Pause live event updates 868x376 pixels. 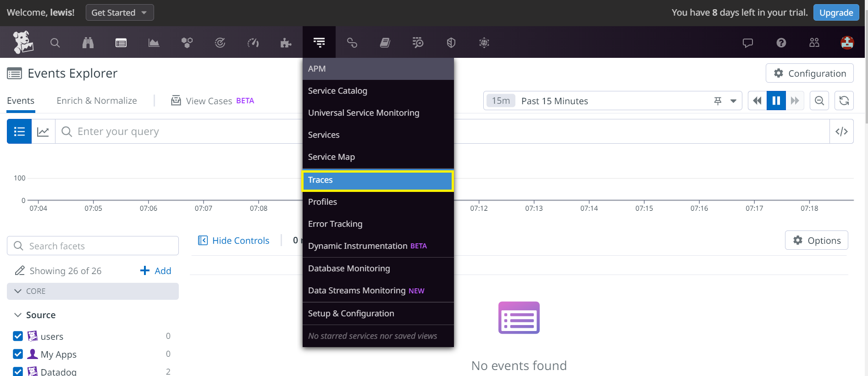pos(776,101)
